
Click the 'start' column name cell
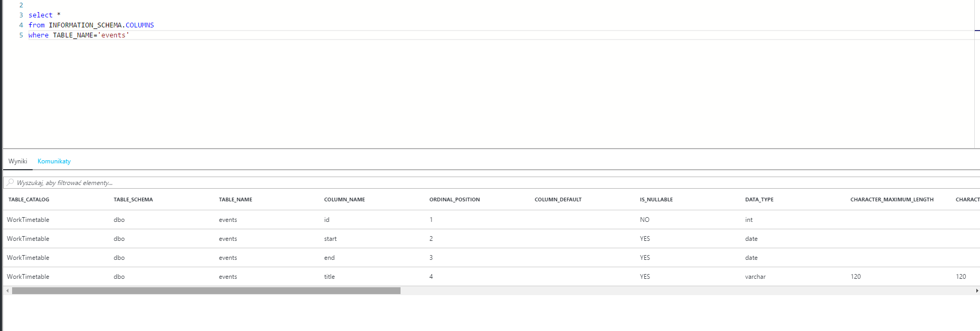[330, 239]
